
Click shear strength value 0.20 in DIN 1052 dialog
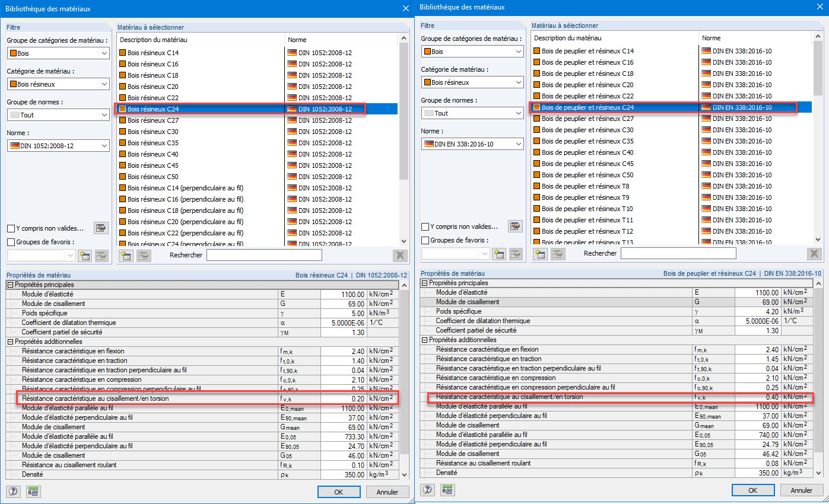[344, 398]
